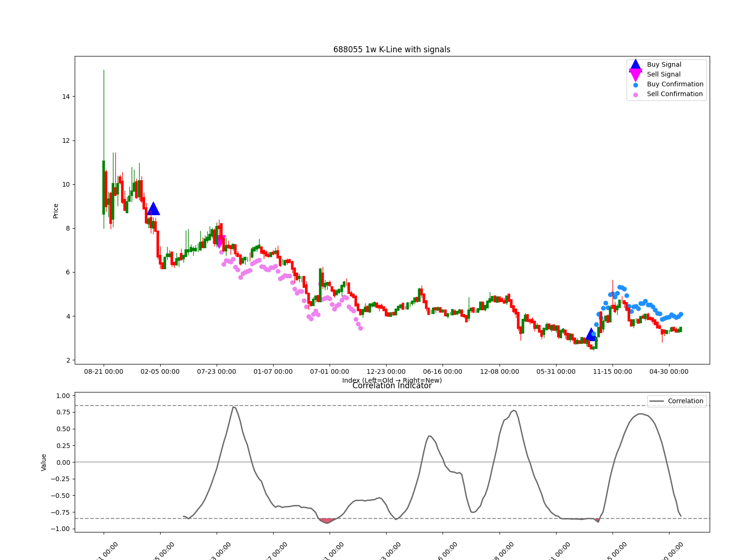Click the price axis value 12
The height and width of the screenshot is (560, 747).
[x=66, y=140]
